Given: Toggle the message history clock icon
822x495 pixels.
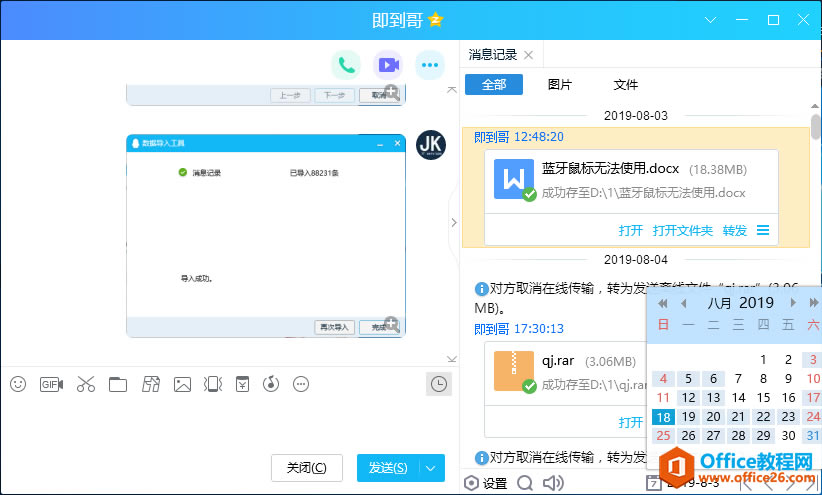Looking at the screenshot, I should click(439, 384).
